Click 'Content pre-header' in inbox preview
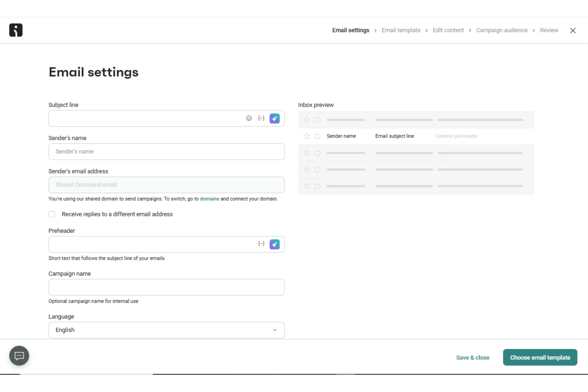The image size is (588, 392). pos(456,136)
